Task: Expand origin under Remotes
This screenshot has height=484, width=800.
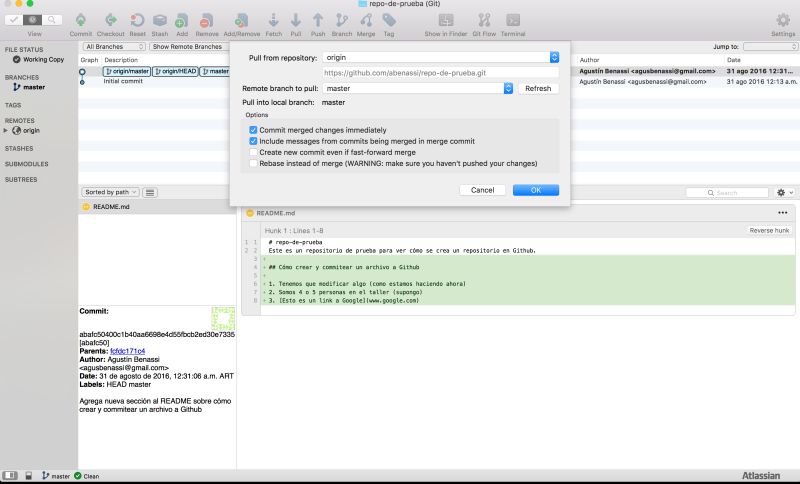Action: 6,131
